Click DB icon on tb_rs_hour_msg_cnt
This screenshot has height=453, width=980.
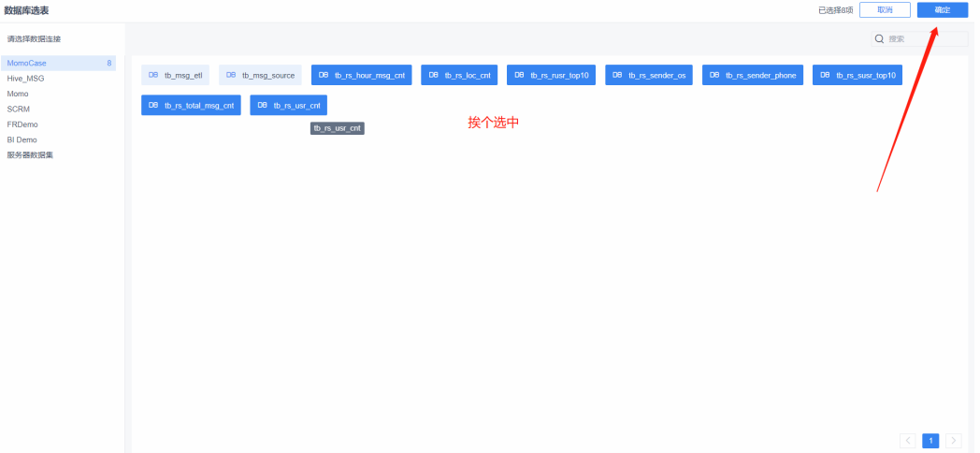(324, 75)
